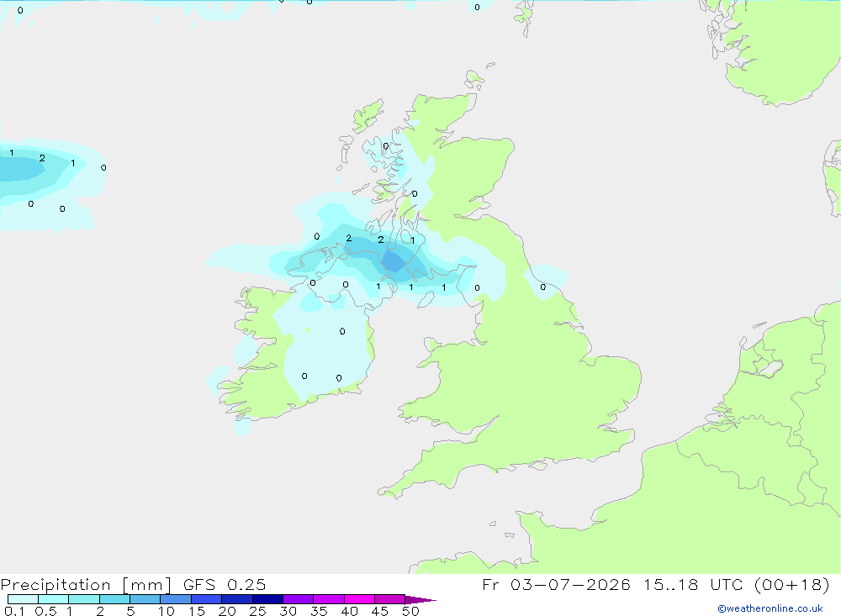Pick the 40–45 mm magenta legend swatch
This screenshot has height=616, width=841.
[x=359, y=599]
